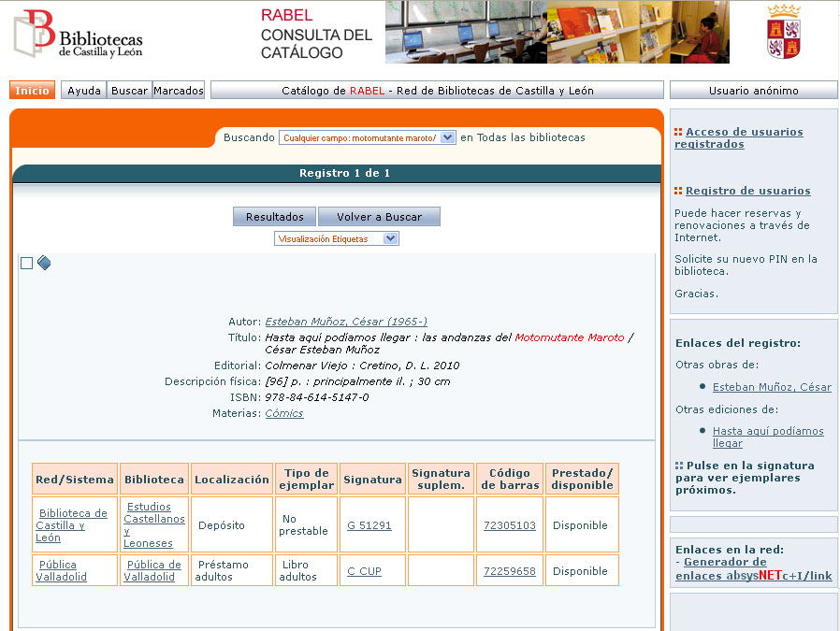Screen dimensions: 840x631
Task: Click the RABEL Consulta del Catálogo heading
Action: (x=316, y=34)
